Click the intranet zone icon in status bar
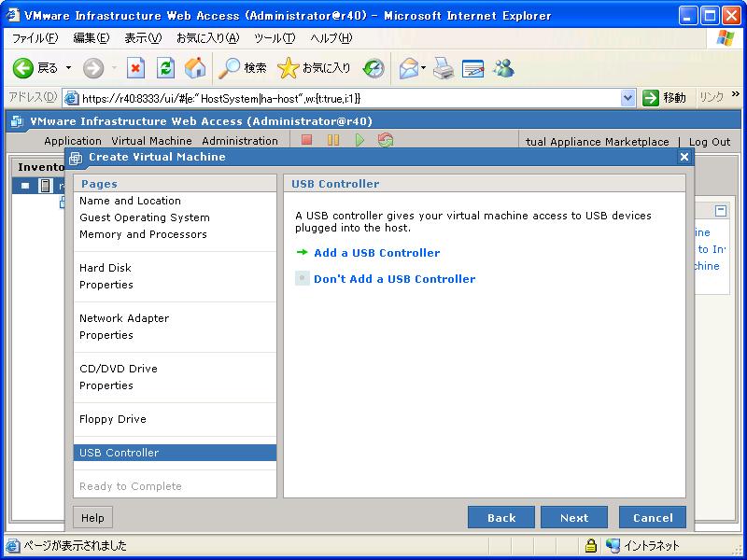 tap(613, 545)
